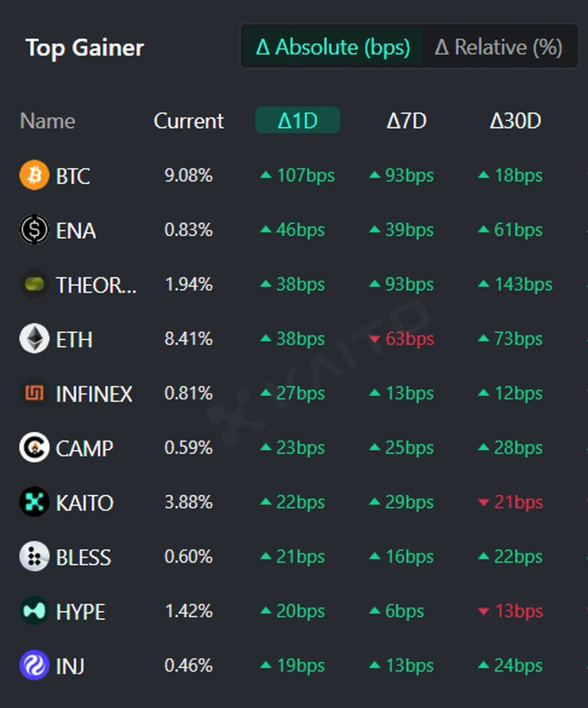The width and height of the screenshot is (588, 708).
Task: Click the KAITO logo icon
Action: 34,502
